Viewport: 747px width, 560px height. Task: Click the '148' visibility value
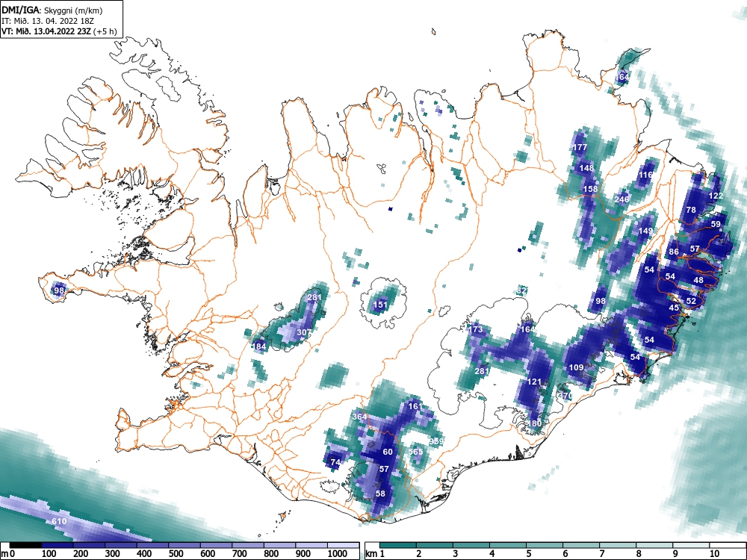(x=587, y=168)
